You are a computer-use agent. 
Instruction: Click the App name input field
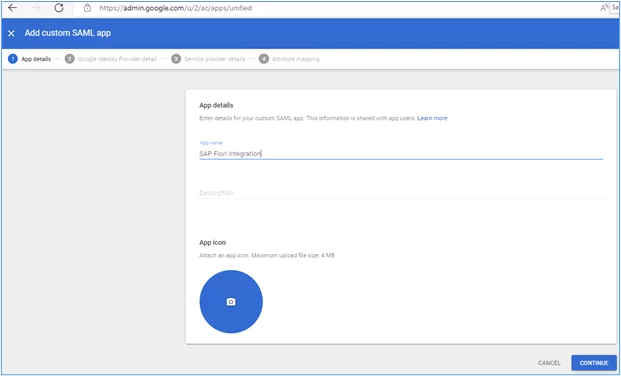401,154
